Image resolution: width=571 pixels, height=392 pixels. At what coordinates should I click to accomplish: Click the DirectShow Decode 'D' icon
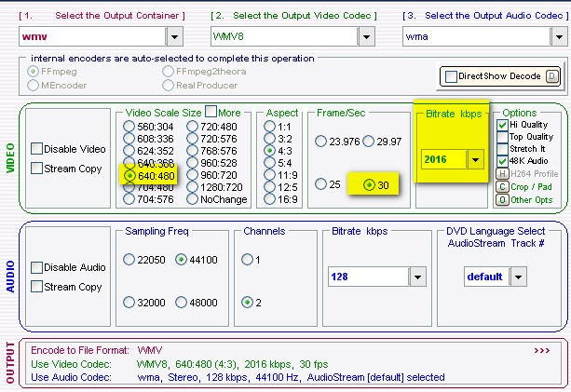pyautogui.click(x=551, y=75)
